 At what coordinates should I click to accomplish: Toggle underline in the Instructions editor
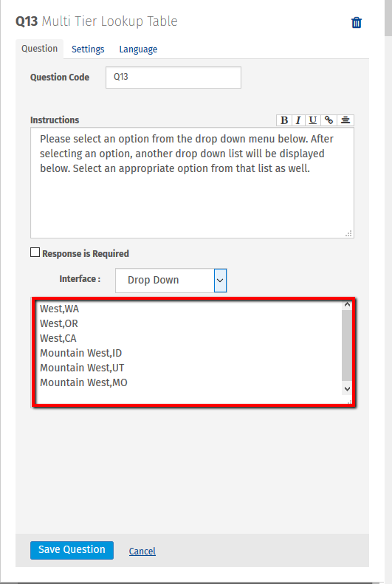tap(313, 120)
